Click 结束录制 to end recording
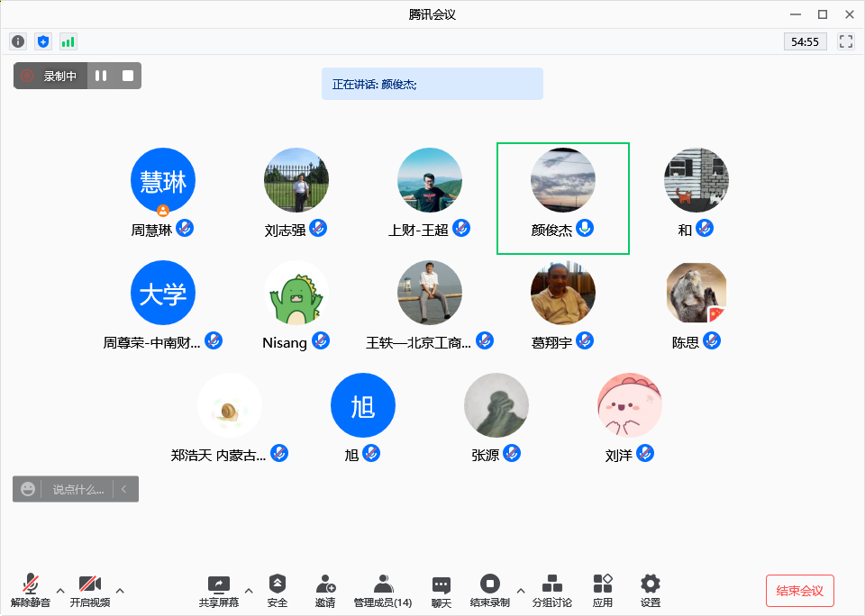This screenshot has height=616, width=865. 490,590
